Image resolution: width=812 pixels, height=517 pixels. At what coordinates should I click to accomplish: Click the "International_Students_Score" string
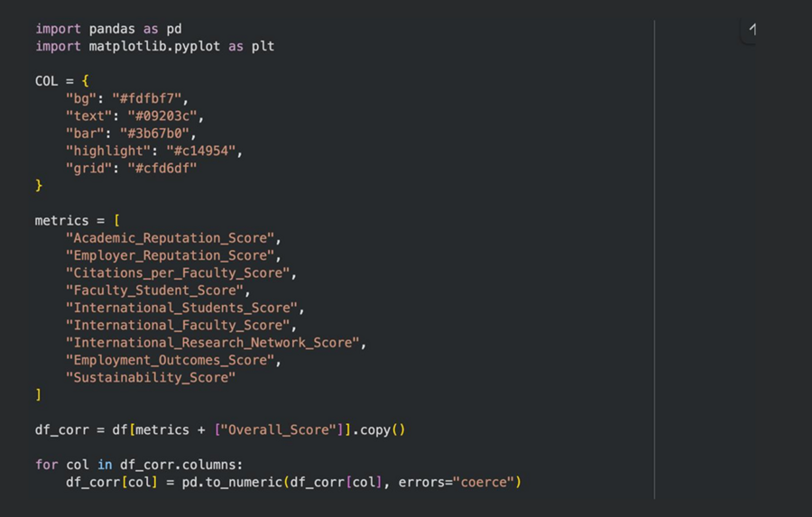pos(182,308)
